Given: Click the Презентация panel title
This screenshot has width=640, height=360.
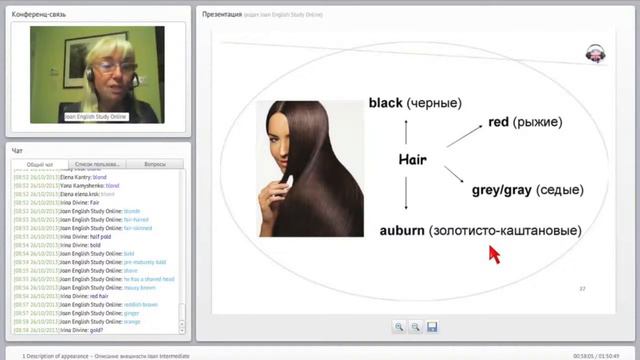Looking at the screenshot, I should pos(222,14).
